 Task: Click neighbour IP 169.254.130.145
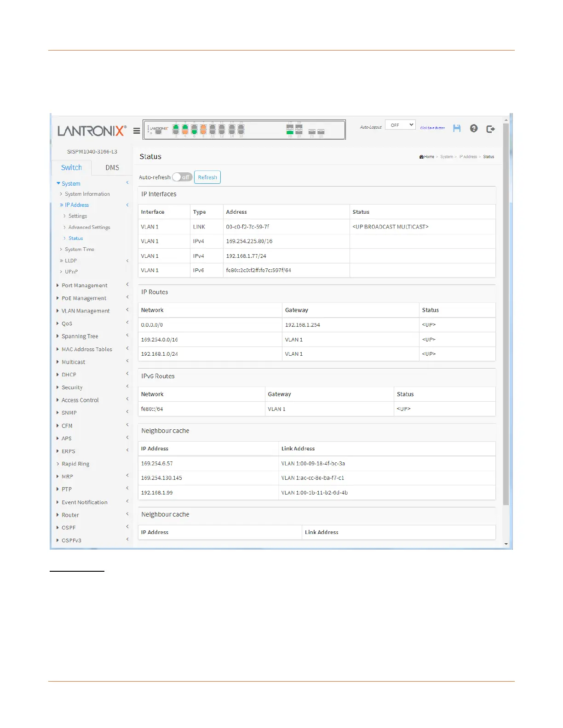[x=161, y=478]
